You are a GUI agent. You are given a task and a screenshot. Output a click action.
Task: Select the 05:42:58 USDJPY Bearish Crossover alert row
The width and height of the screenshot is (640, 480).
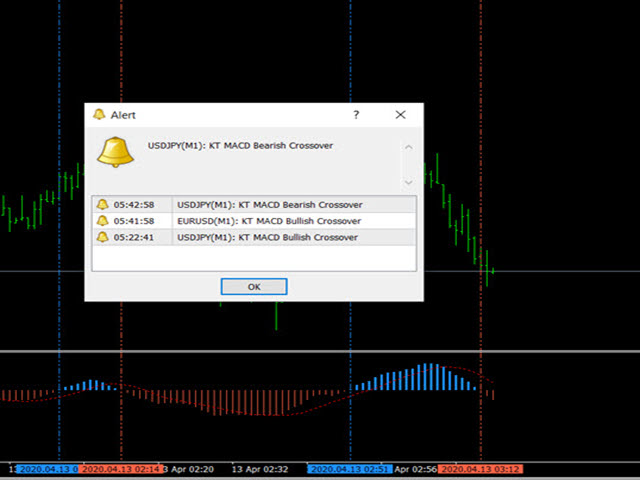click(254, 204)
